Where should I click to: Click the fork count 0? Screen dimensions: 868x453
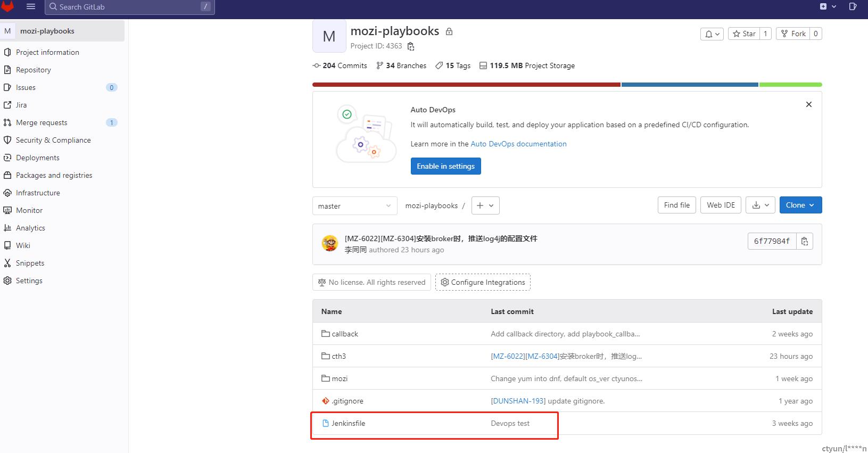coord(816,34)
